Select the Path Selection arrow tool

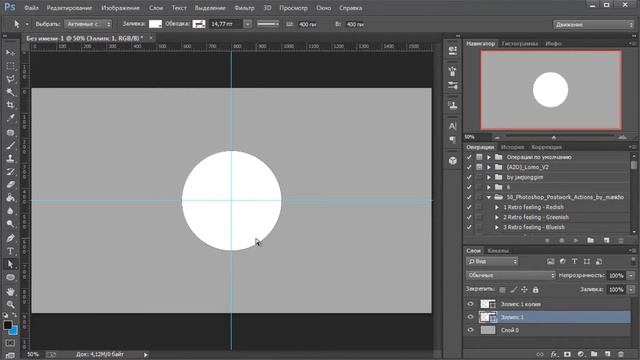click(11, 264)
